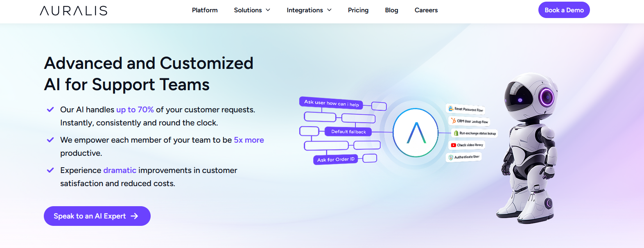644x248 pixels.
Task: Expand the Integrations dropdown chevron
Action: 329,10
